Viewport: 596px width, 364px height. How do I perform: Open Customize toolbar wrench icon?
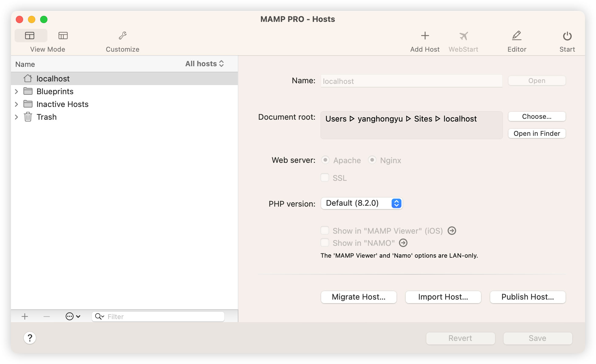(x=123, y=36)
